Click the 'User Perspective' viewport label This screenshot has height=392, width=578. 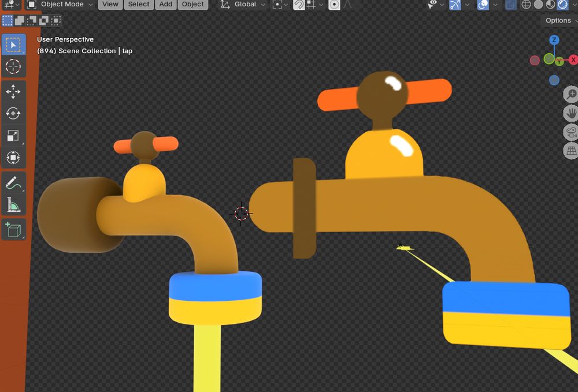tap(65, 39)
